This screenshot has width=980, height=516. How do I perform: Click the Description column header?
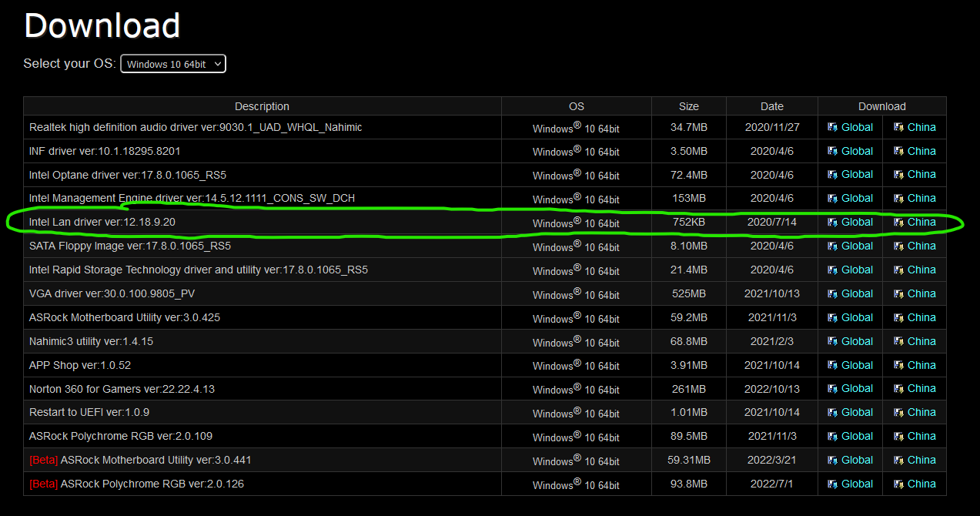[x=263, y=106]
